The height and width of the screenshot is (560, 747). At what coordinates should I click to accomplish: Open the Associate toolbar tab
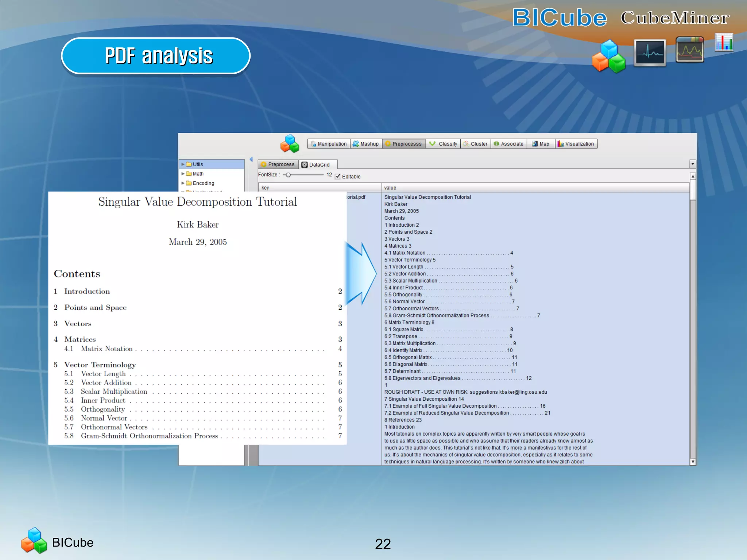pyautogui.click(x=508, y=144)
